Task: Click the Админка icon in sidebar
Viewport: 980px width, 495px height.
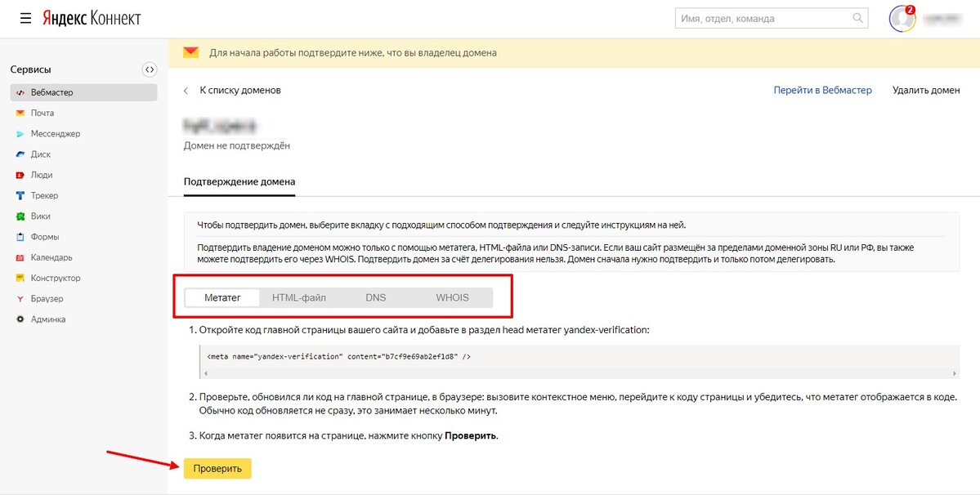Action: point(20,319)
